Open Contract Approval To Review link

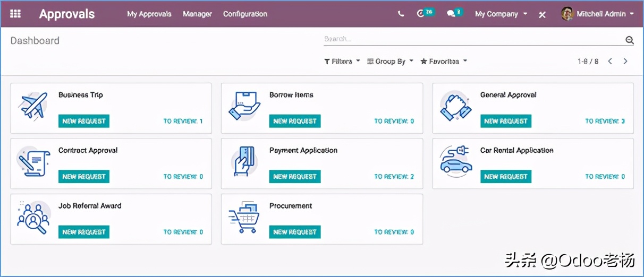click(183, 177)
